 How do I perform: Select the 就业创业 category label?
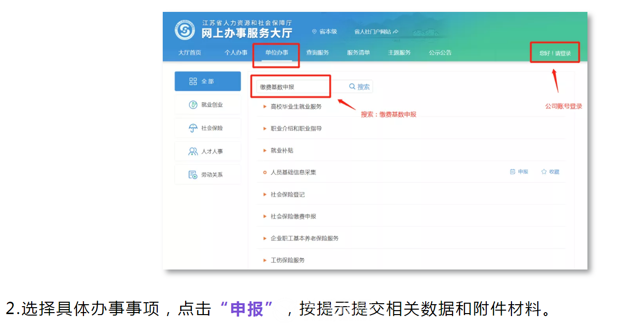tap(212, 105)
